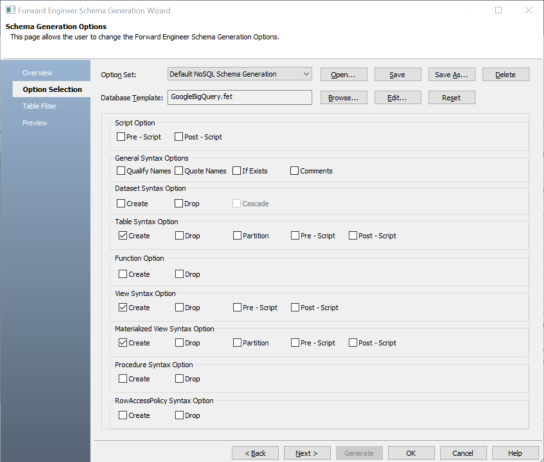
Task: Tick the Qualify Names checkbox
Action: pyautogui.click(x=121, y=171)
